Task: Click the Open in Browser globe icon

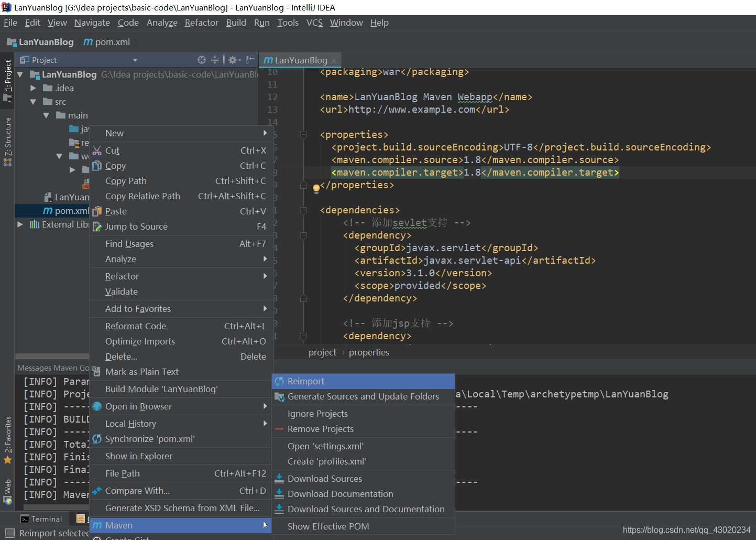Action: click(97, 406)
